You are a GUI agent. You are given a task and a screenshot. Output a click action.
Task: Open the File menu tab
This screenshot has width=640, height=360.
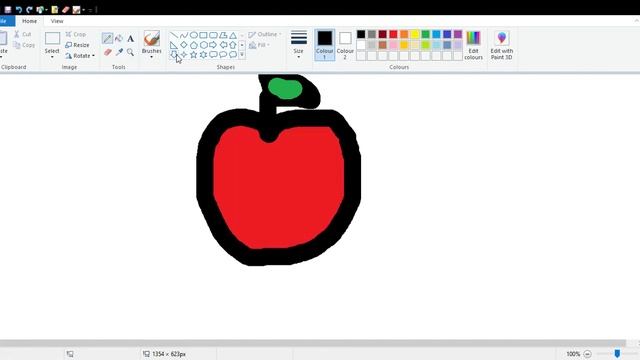6,21
